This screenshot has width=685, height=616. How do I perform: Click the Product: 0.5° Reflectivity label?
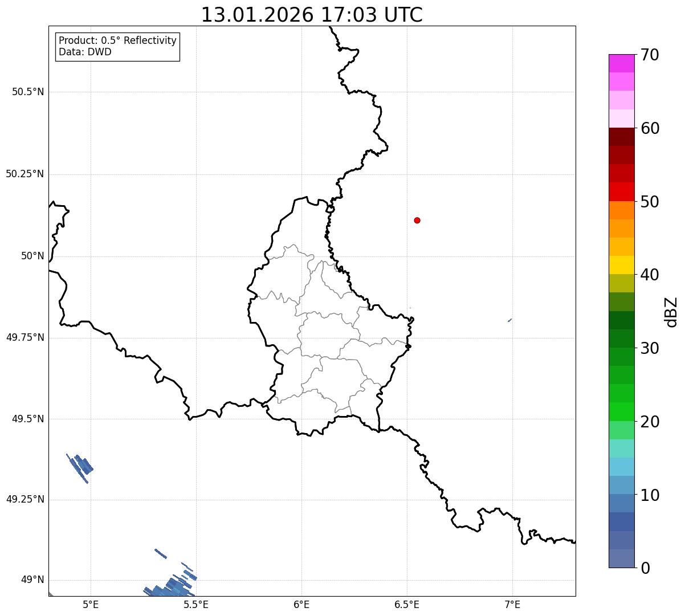(x=117, y=41)
